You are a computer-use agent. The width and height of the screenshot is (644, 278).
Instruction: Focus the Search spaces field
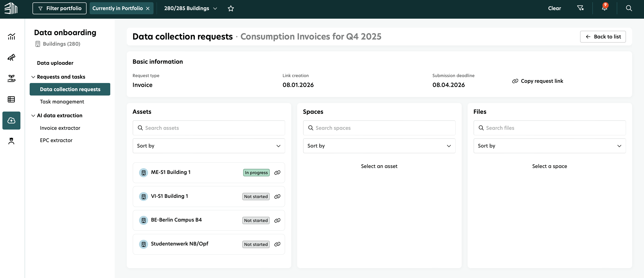pos(379,128)
